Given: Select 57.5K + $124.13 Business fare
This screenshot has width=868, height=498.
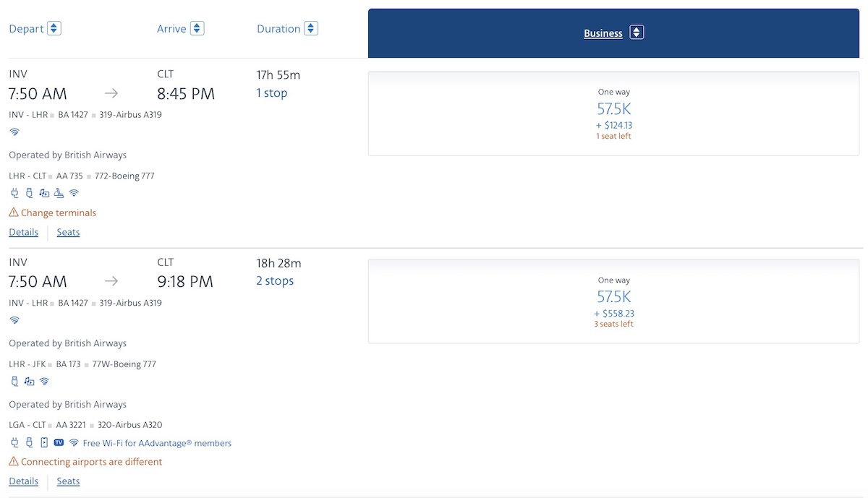Looking at the screenshot, I should point(613,113).
